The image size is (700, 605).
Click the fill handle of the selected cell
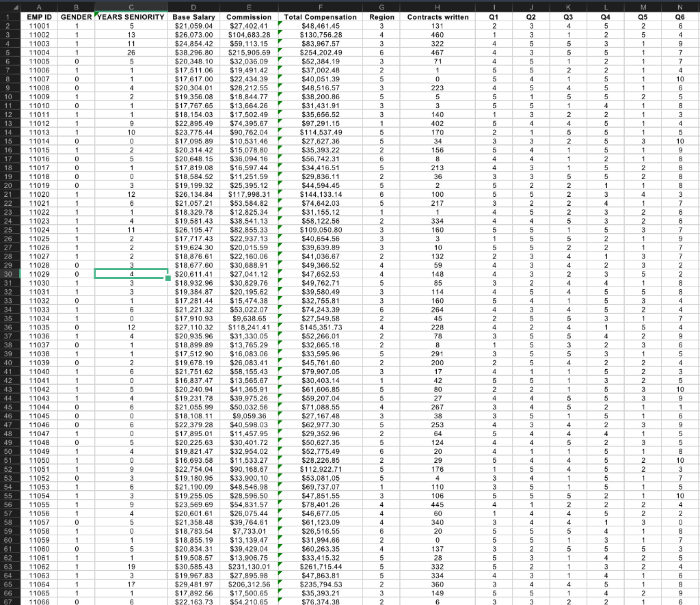(168, 278)
